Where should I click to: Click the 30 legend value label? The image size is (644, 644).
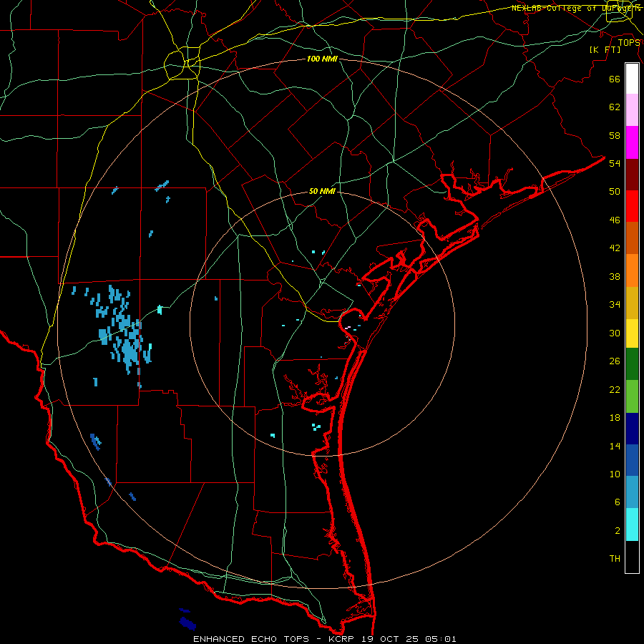click(615, 333)
